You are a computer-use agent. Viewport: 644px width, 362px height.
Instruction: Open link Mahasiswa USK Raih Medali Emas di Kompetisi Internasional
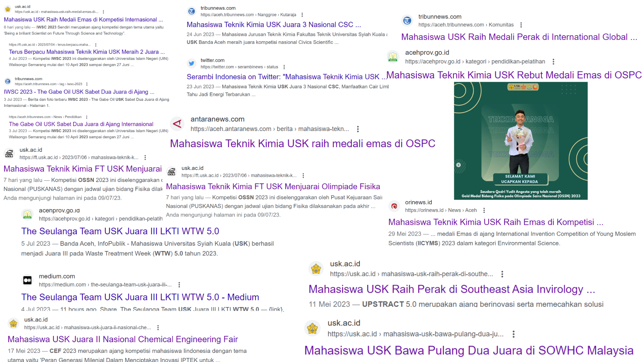pos(84,19)
